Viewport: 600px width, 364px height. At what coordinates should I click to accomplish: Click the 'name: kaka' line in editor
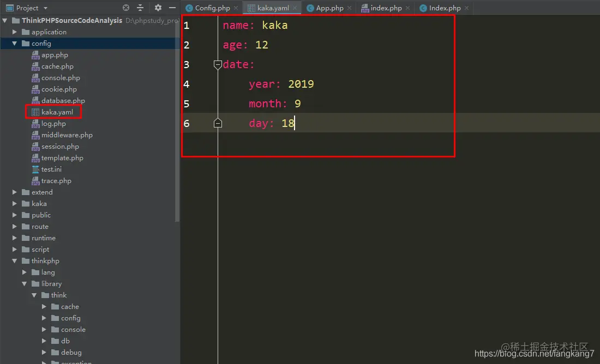tap(255, 25)
